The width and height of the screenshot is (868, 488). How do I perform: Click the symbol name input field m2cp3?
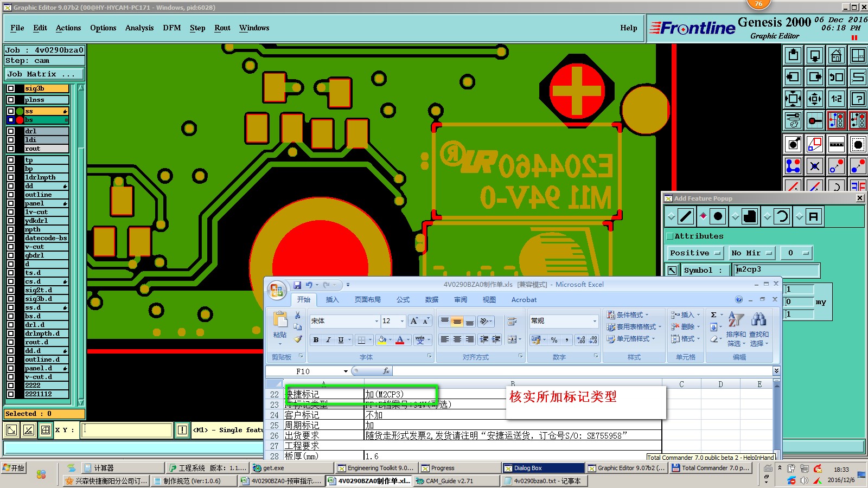[776, 270]
